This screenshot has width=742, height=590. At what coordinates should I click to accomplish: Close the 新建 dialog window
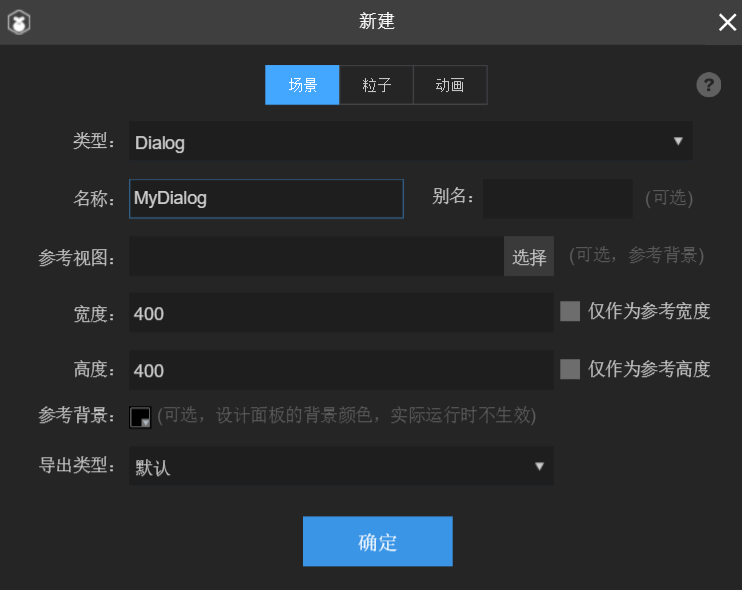click(727, 22)
